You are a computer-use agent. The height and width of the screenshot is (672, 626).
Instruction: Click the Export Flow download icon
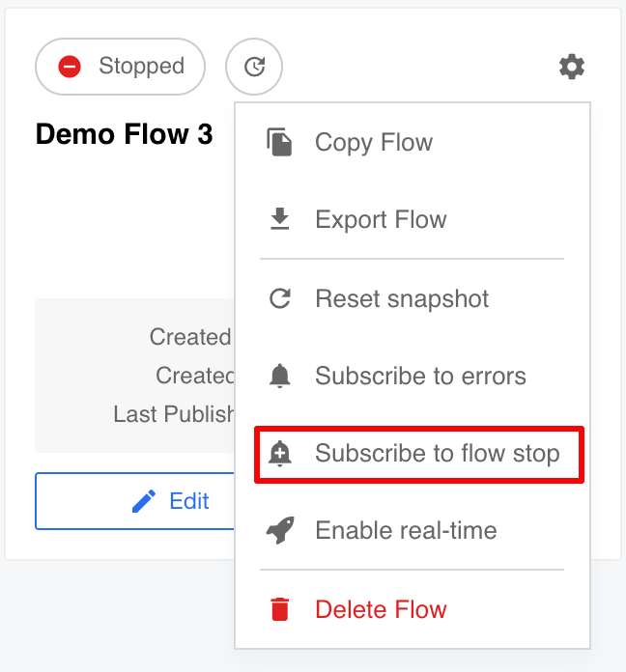279,218
